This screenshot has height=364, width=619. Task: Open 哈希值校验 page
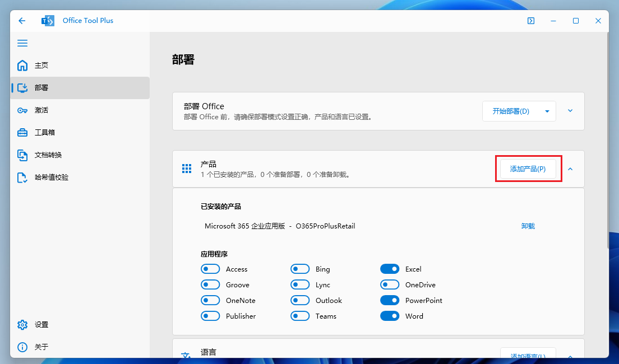80,178
